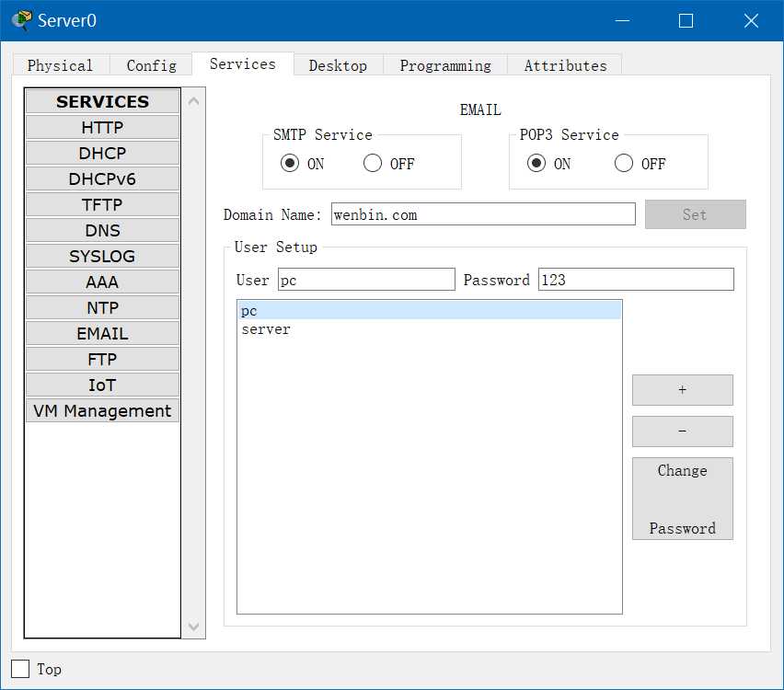The width and height of the screenshot is (784, 690).
Task: Open the Programming tab
Action: point(445,65)
